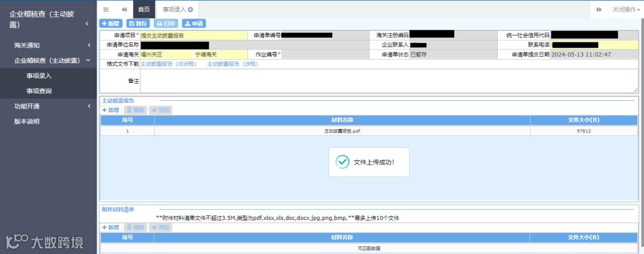This screenshot has height=254, width=644.
Task: Click the 暂存 save button
Action: [138, 23]
